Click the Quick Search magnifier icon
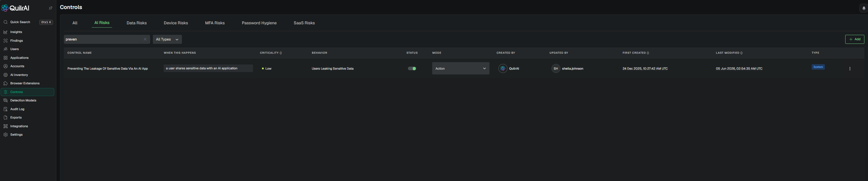The image size is (868, 181). (5, 22)
